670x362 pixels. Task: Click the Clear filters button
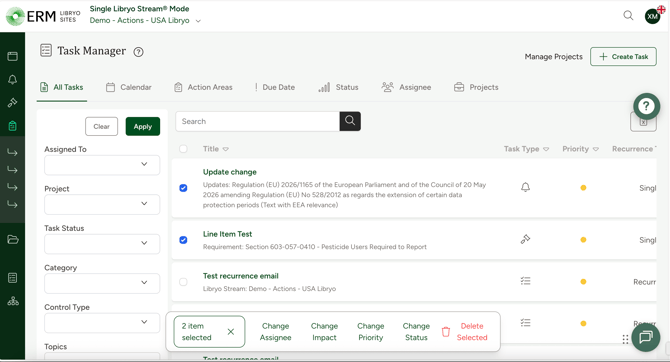101,127
